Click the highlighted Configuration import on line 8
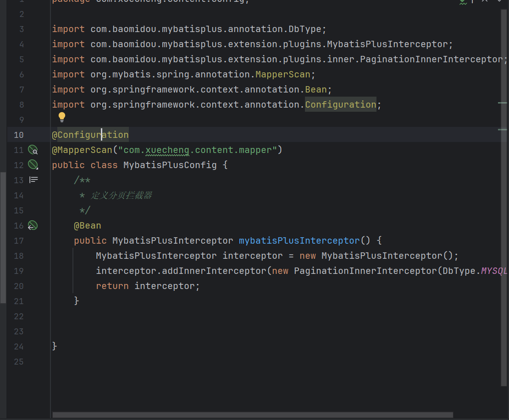The height and width of the screenshot is (420, 509). (341, 104)
